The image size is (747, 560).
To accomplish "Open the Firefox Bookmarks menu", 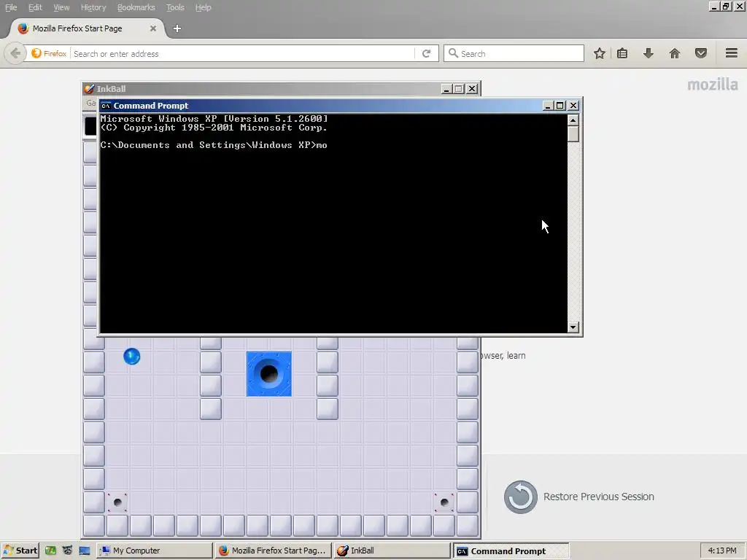I will pyautogui.click(x=136, y=7).
